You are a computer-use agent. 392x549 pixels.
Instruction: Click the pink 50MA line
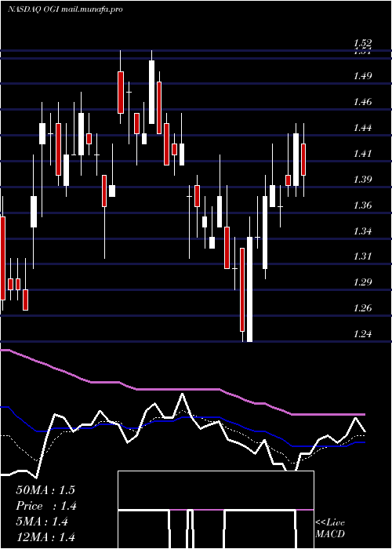click(x=182, y=389)
